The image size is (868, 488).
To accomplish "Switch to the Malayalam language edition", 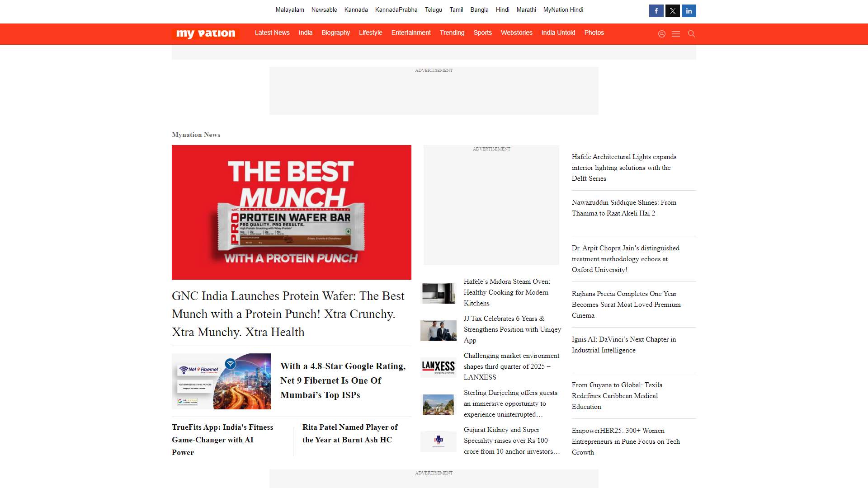I will tap(290, 9).
